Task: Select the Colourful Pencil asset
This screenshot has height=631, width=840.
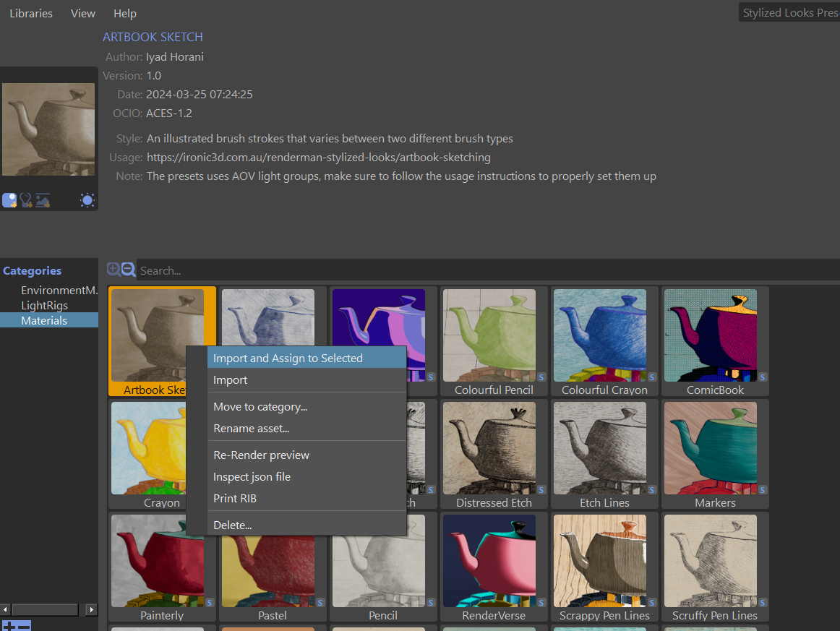Action: tap(494, 342)
